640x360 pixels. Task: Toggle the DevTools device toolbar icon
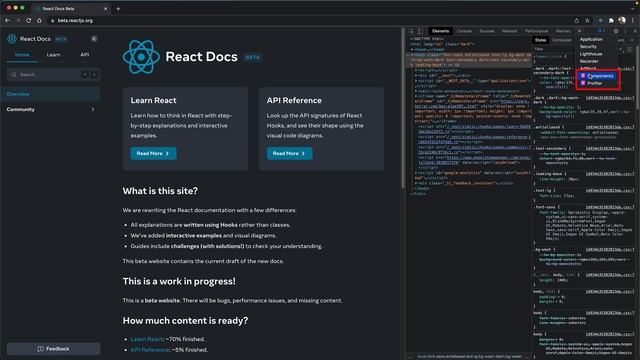click(x=420, y=31)
